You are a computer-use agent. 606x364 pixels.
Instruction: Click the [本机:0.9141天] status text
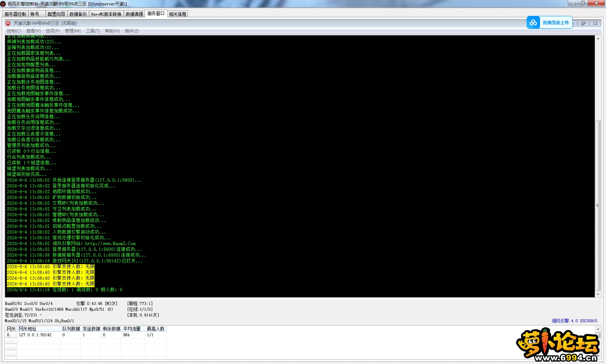(143, 315)
